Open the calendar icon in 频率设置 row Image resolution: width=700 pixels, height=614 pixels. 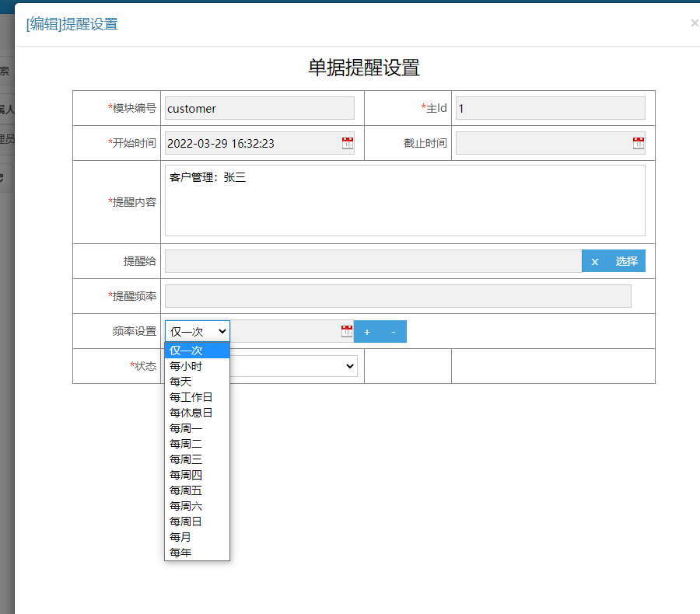[347, 331]
